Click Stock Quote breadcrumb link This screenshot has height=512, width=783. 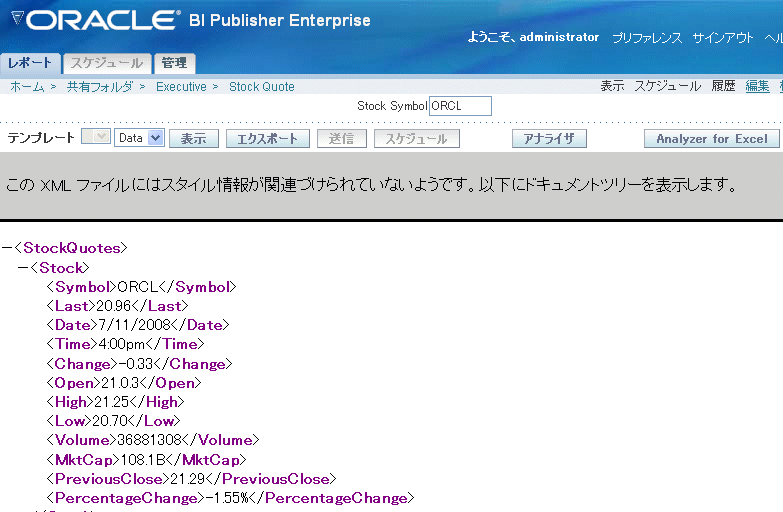[262, 86]
